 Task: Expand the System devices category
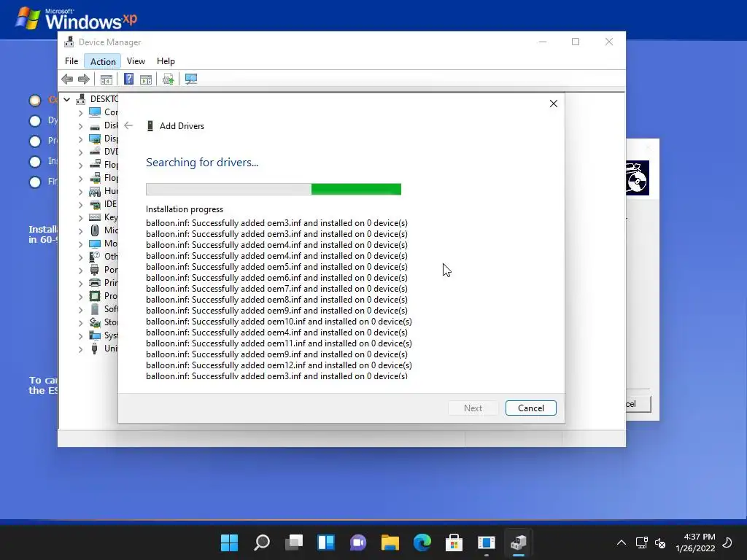tap(80, 336)
